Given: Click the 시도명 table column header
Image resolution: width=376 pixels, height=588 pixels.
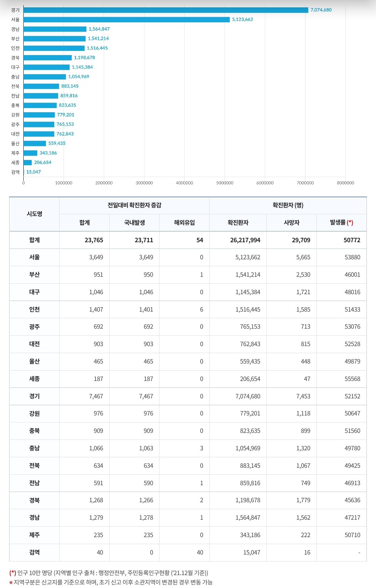Looking at the screenshot, I should [34, 214].
